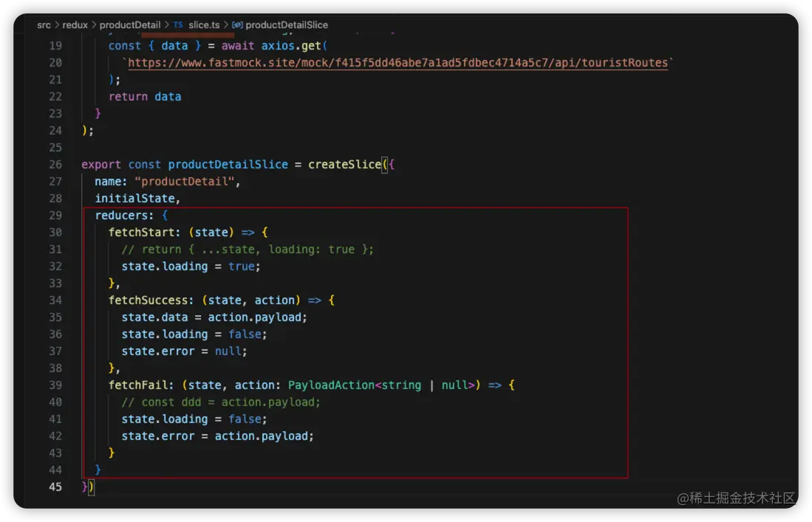Click 'createSlice' function call on line 26

click(x=344, y=165)
